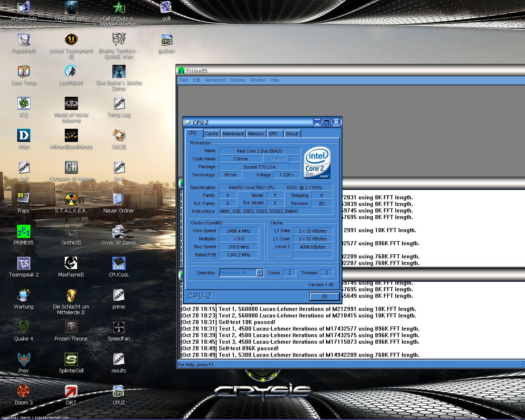Select Die Schlacht um Mittelerde II icon
Screen dimensions: 525x420
[x=71, y=295]
